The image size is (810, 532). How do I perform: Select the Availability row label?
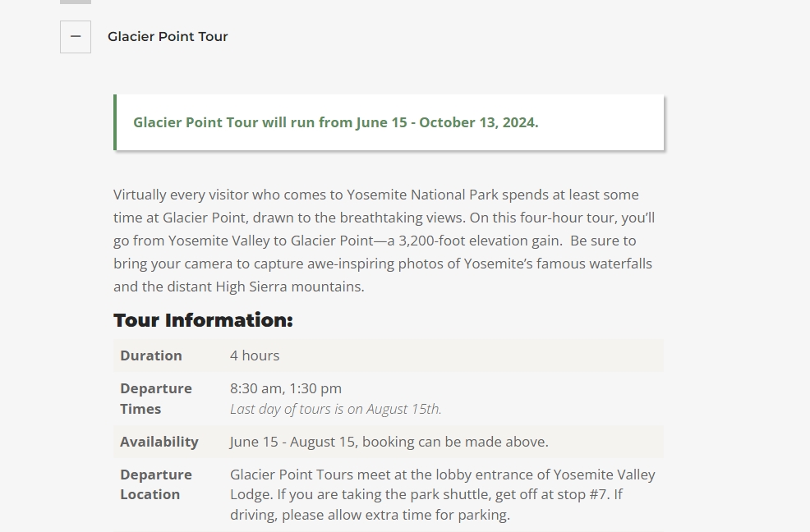point(159,442)
